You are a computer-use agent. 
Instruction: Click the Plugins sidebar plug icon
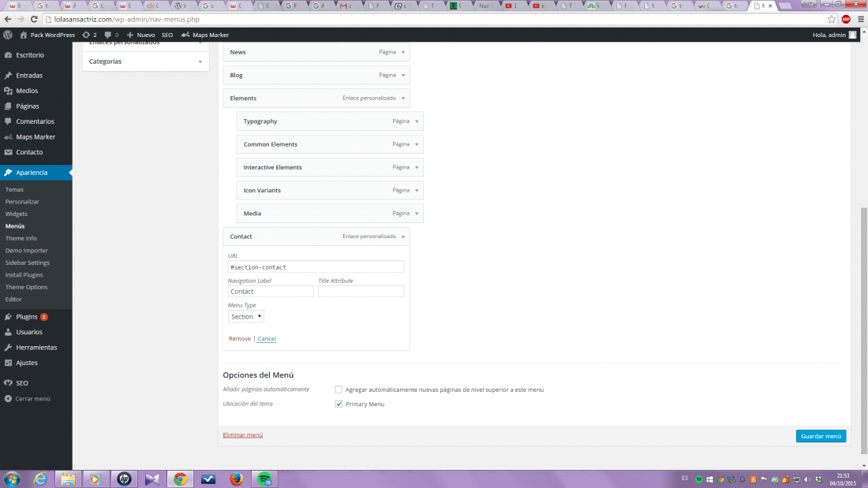(x=8, y=317)
